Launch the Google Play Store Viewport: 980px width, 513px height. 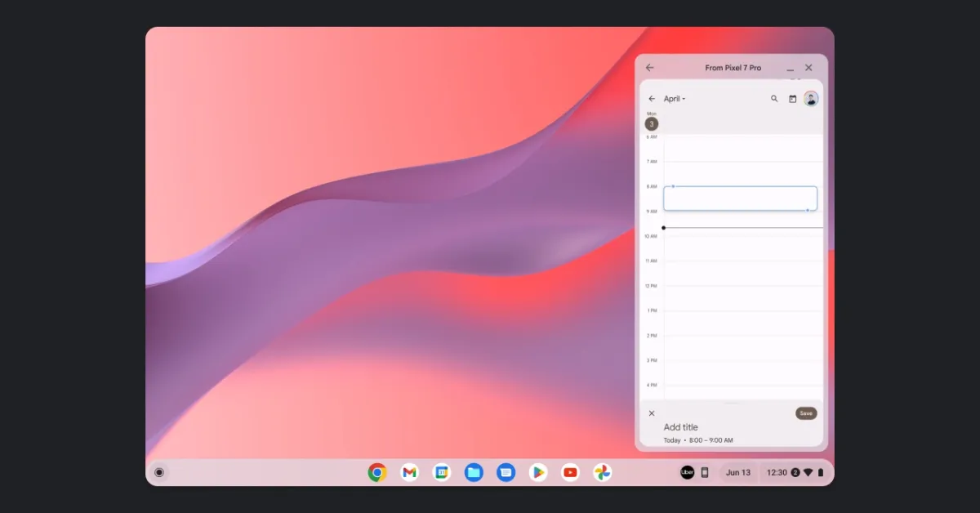click(x=538, y=472)
